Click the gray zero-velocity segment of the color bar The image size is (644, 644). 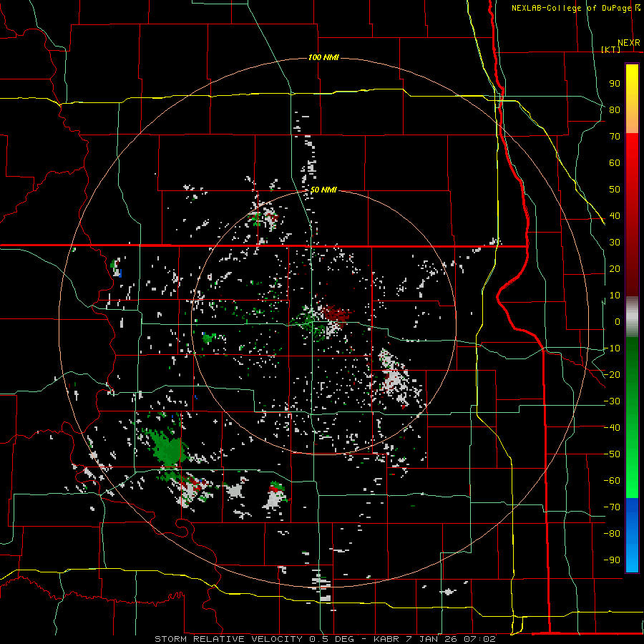pos(632,317)
